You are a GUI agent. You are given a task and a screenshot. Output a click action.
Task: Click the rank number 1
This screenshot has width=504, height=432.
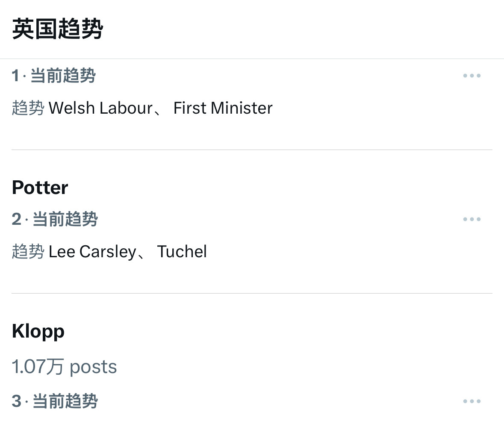(x=15, y=76)
